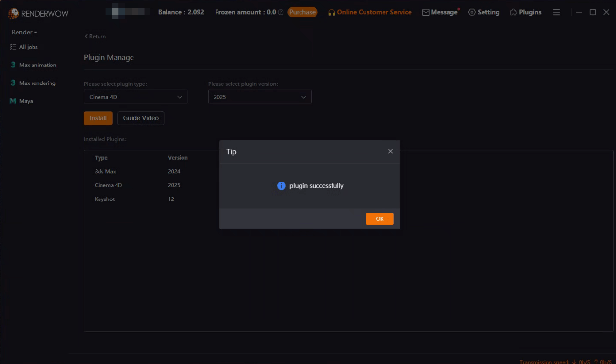Viewport: 616px width, 364px height.
Task: Click the Return link above Plugin Manage
Action: 95,36
